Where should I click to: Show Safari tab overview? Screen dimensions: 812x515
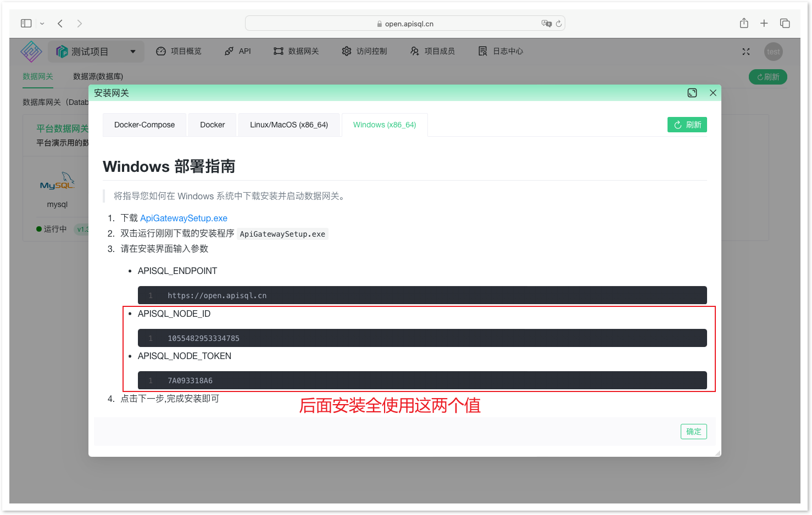(785, 23)
